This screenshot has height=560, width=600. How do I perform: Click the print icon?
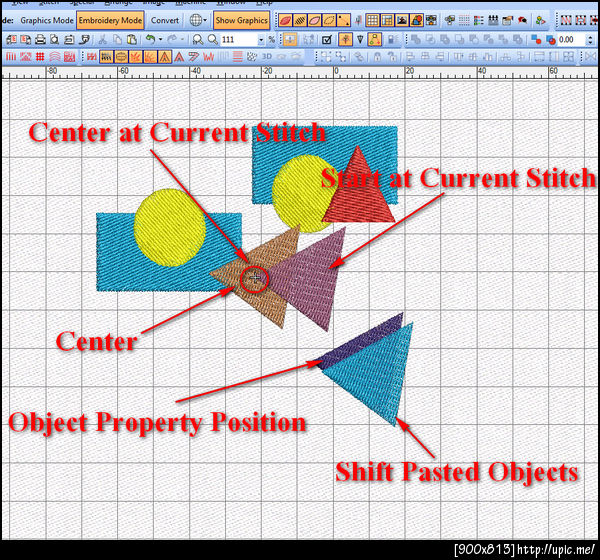(x=40, y=39)
